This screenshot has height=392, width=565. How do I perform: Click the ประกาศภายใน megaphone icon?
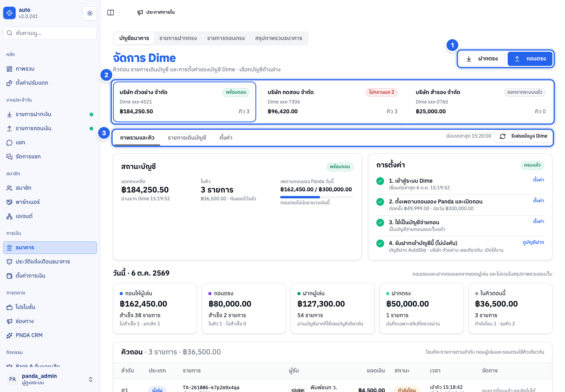coord(140,13)
